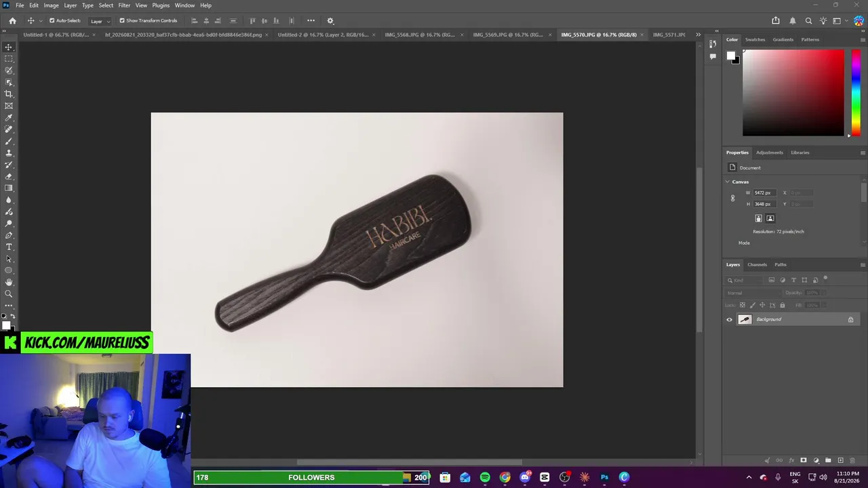The height and width of the screenshot is (488, 868).
Task: Select the Spot Healing Brush tool
Action: coord(9,129)
